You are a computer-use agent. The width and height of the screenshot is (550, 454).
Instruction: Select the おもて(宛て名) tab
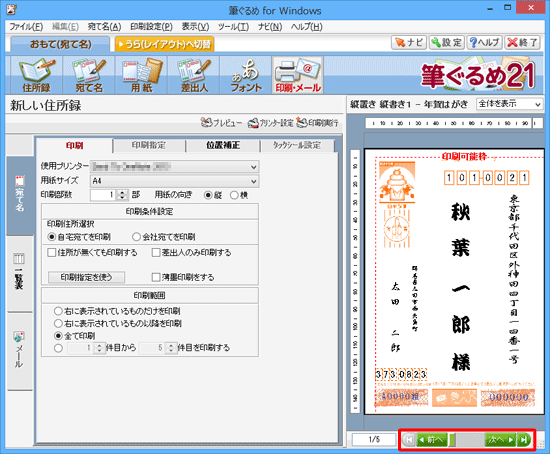coord(60,44)
